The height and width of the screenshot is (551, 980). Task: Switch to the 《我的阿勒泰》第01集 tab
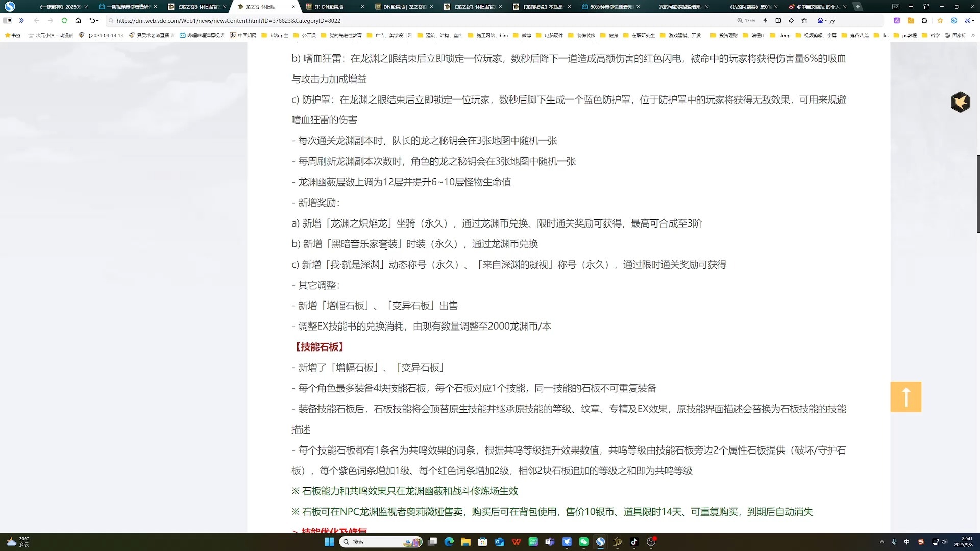(748, 7)
